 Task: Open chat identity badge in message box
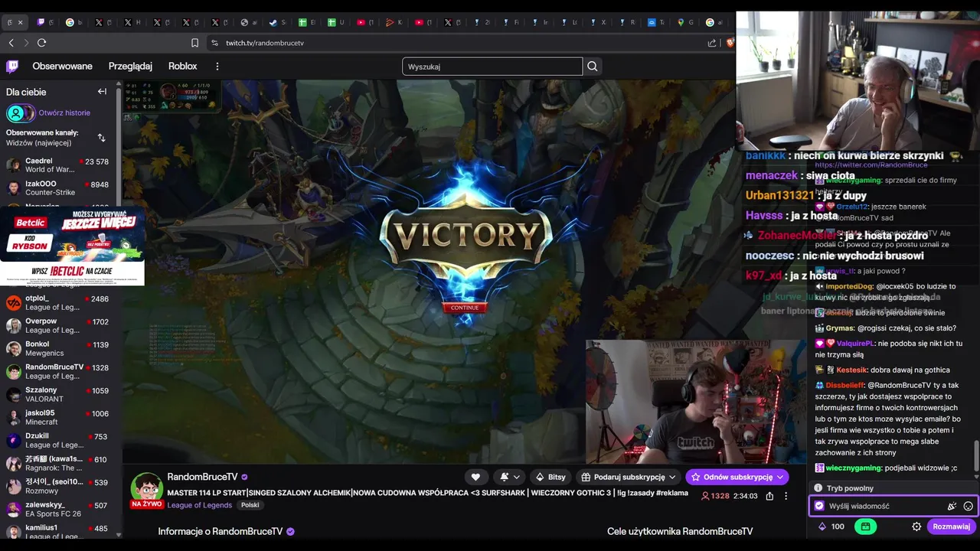point(819,506)
